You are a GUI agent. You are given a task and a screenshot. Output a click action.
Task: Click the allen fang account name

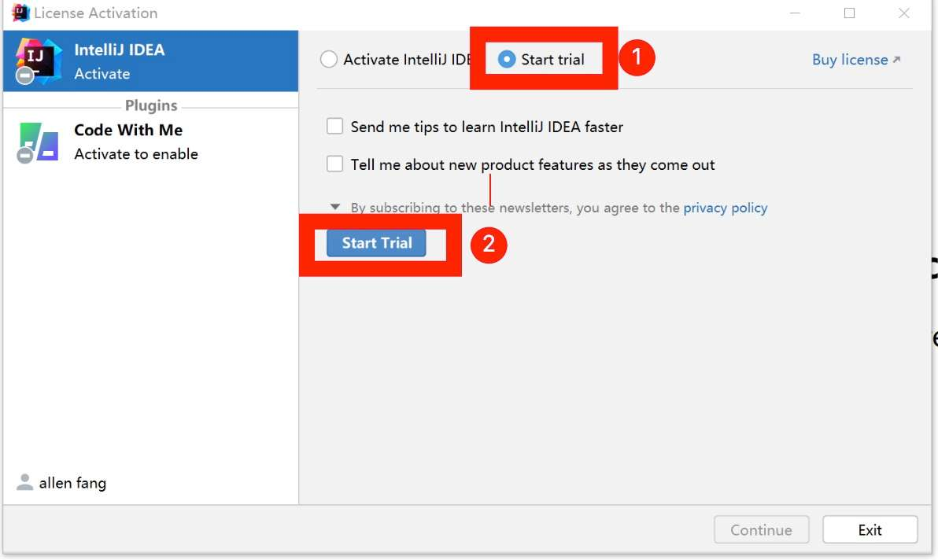[72, 483]
